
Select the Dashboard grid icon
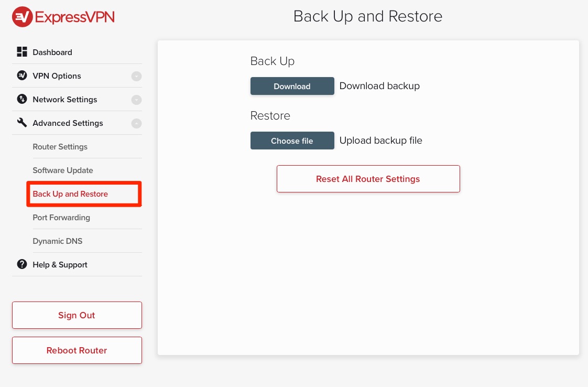(21, 52)
